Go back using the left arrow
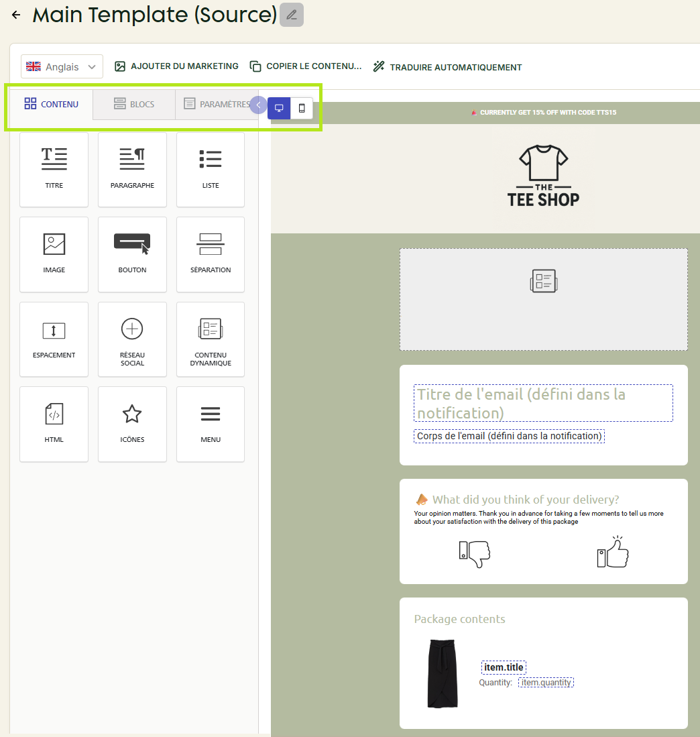700x737 pixels. click(x=16, y=15)
